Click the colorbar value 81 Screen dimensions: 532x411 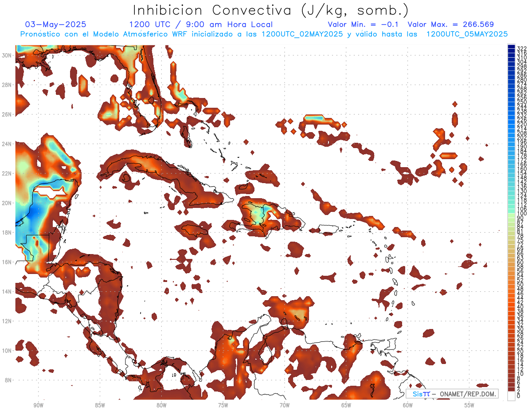pyautogui.click(x=520, y=231)
